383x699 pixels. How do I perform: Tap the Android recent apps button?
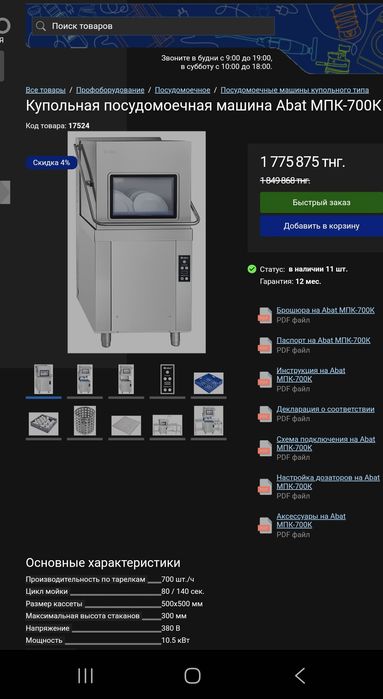[85, 676]
